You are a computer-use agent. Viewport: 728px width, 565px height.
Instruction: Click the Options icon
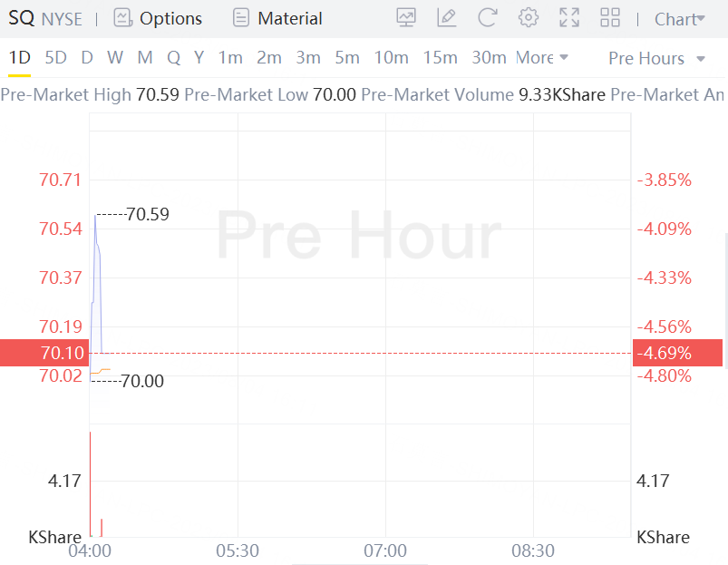[122, 18]
